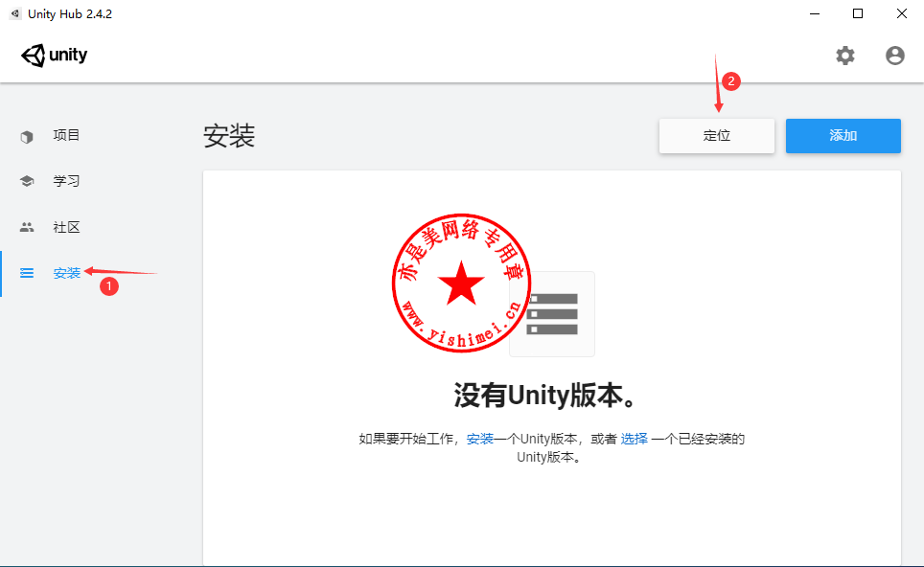Click the 定位 button
Image resolution: width=924 pixels, height=567 pixels.
tap(717, 136)
